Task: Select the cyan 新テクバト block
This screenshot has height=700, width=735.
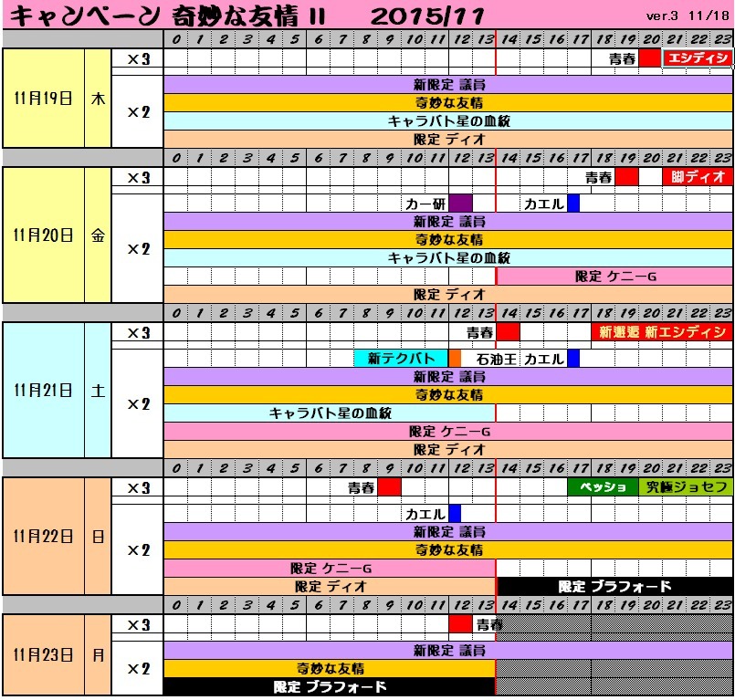Action: [401, 359]
